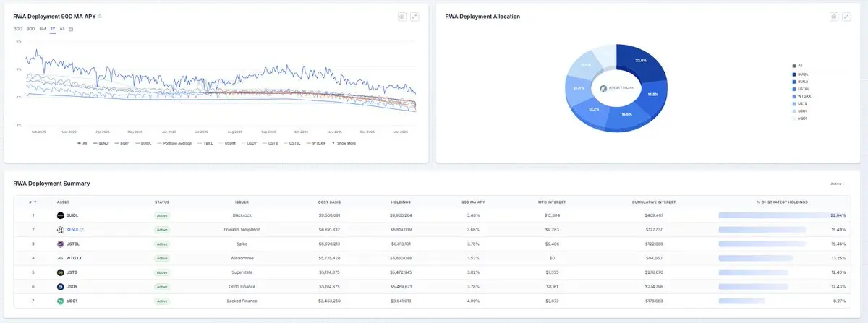Click the BUIDL asset logo icon

(61, 215)
